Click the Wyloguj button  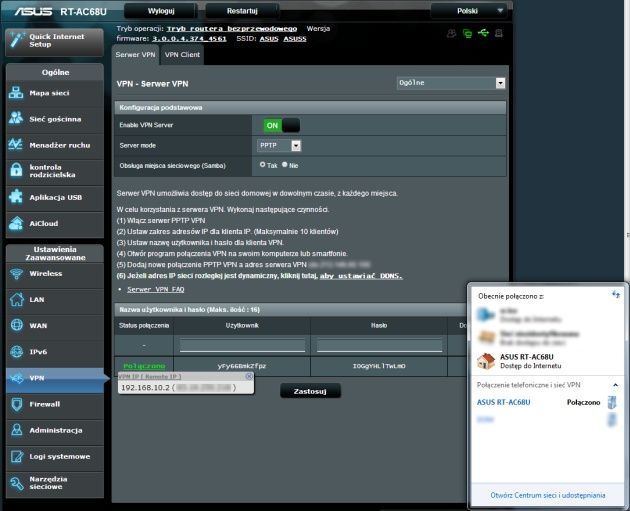coord(161,11)
